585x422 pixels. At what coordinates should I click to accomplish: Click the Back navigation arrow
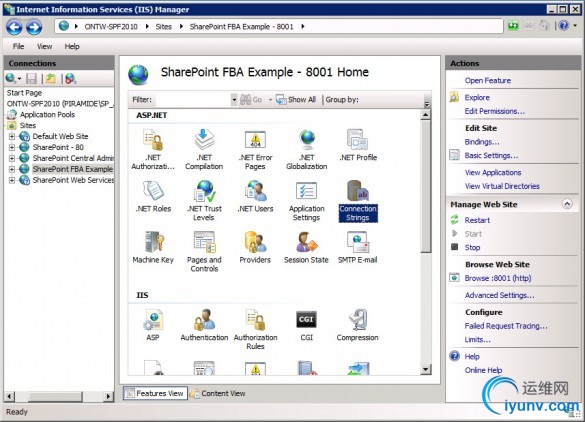tap(14, 27)
